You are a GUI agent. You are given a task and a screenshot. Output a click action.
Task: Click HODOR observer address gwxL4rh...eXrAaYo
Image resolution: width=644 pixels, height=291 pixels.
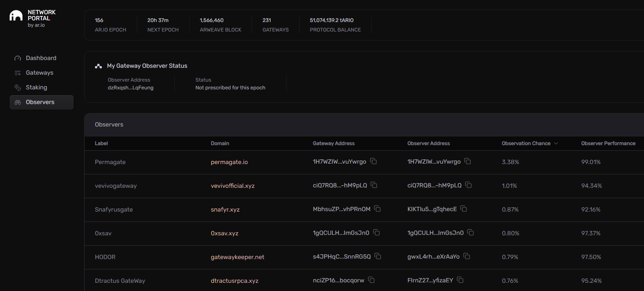(433, 257)
